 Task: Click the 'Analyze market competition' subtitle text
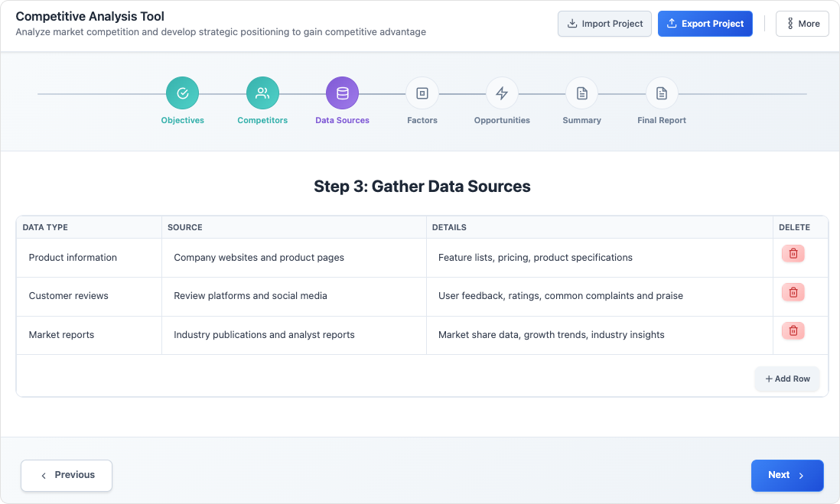pyautogui.click(x=221, y=32)
